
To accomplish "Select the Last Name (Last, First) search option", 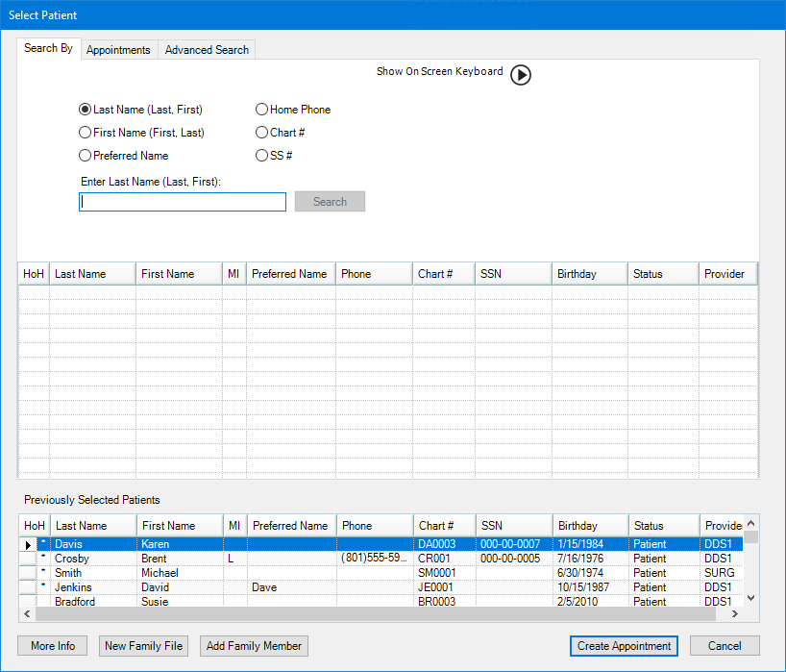I will point(85,109).
